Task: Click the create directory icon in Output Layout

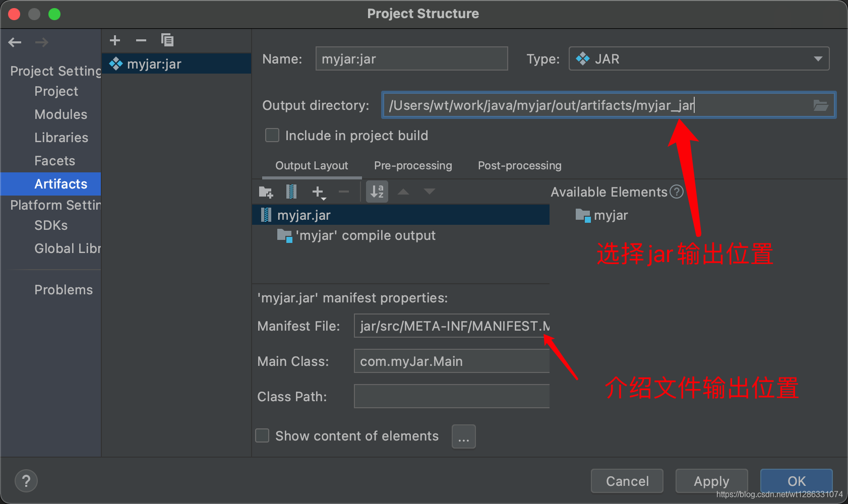Action: point(266,192)
